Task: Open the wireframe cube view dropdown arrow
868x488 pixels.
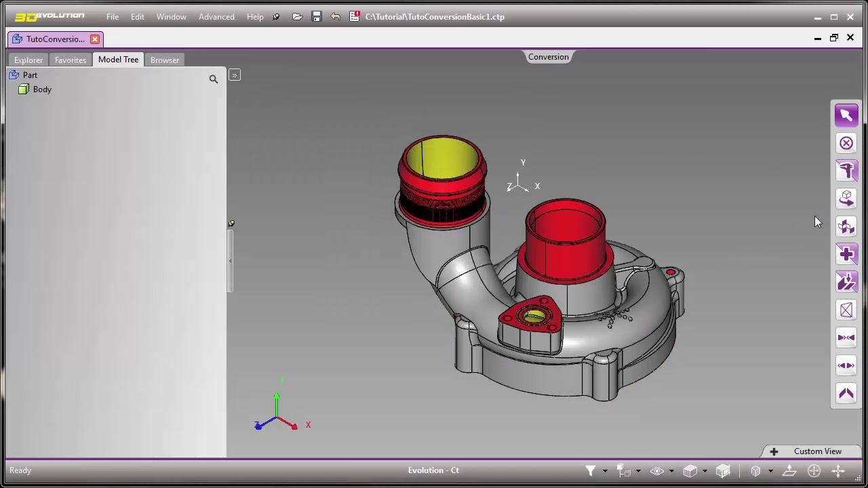Action: [770, 471]
